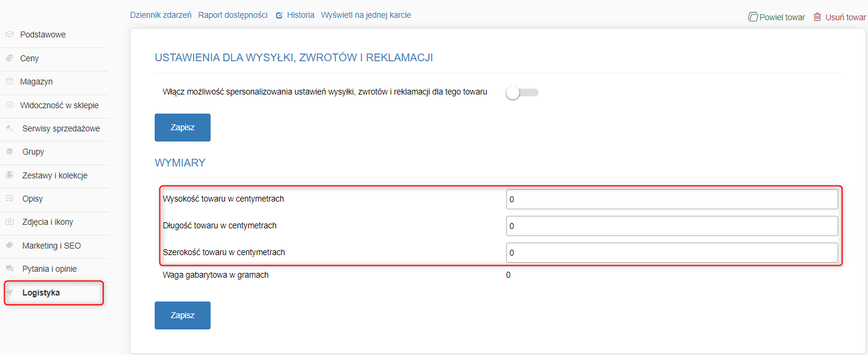Open Serwisy sprzedażowe section
Screen dimensions: 868x355
[61, 128]
